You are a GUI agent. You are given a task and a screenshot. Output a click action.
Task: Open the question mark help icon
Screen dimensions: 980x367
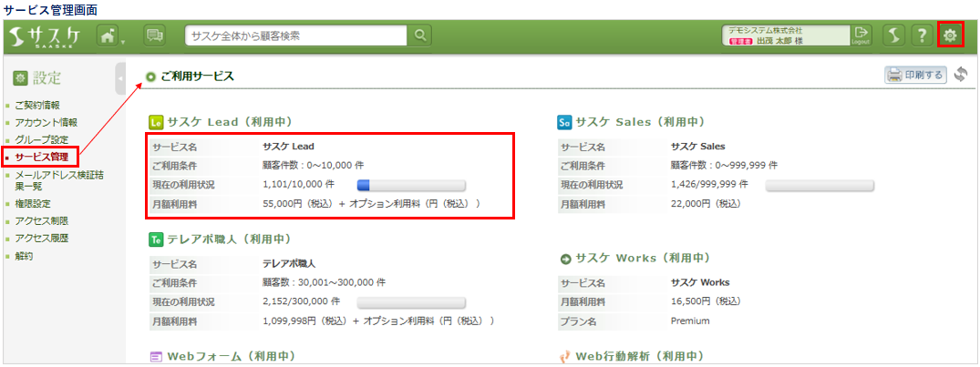pos(922,36)
